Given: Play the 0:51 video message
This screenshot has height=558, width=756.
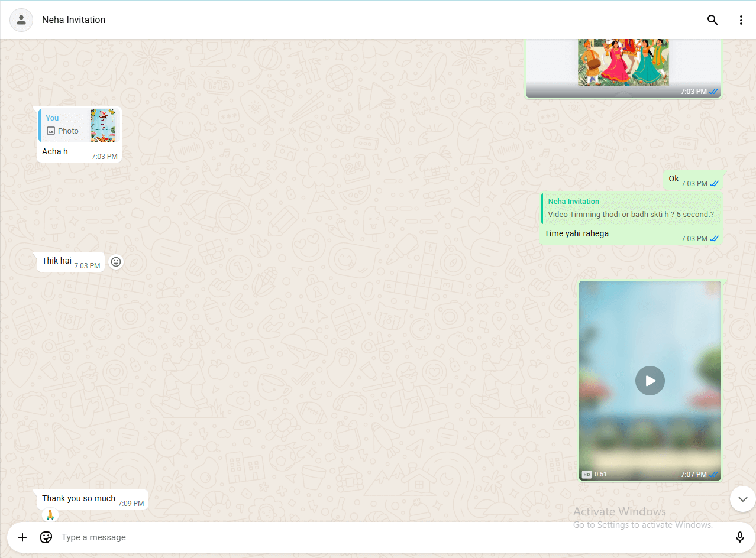Looking at the screenshot, I should (650, 381).
